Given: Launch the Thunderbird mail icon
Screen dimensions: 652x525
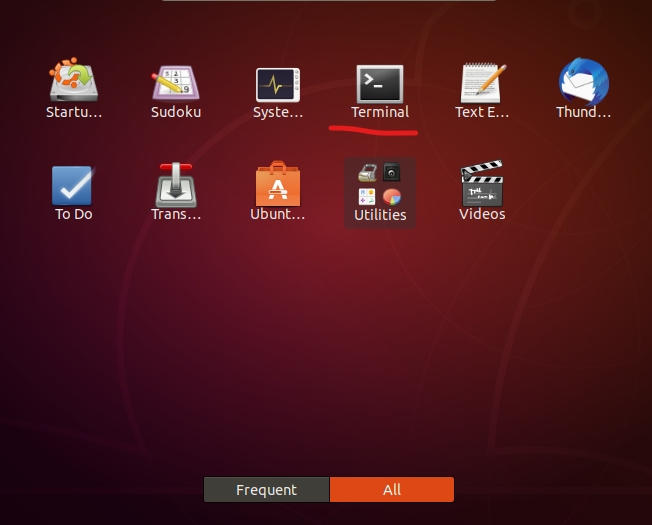Looking at the screenshot, I should click(x=584, y=82).
